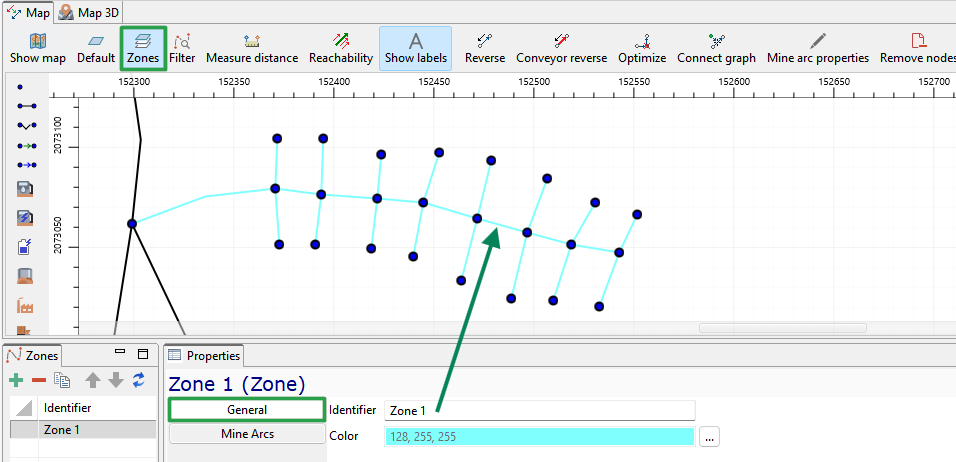Select Zone 1 row in zones list

coord(83,430)
